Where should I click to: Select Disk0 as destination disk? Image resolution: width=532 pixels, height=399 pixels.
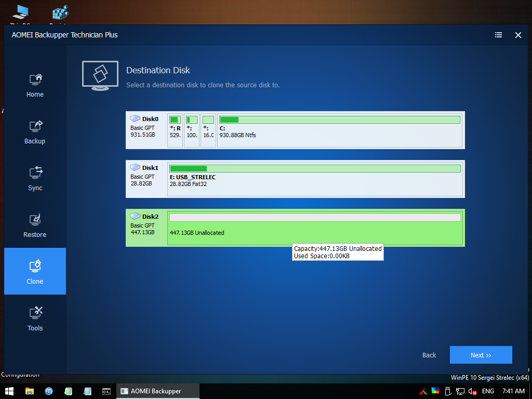(295, 130)
